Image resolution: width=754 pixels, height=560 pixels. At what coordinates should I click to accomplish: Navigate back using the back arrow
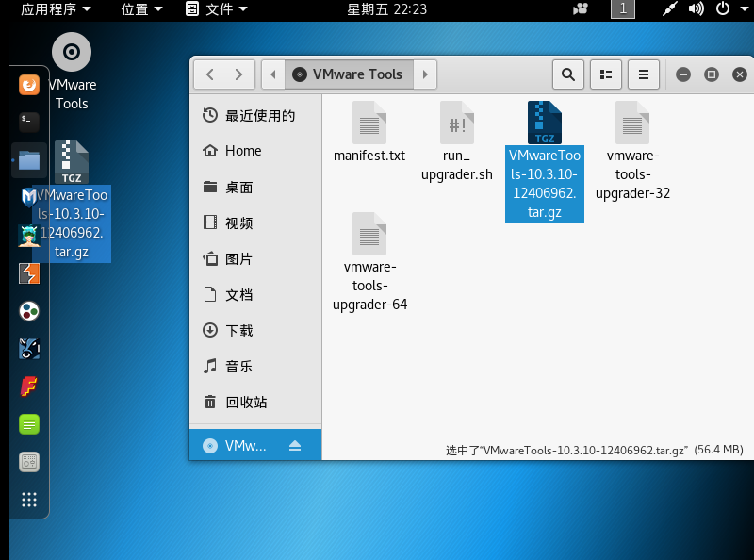(x=209, y=74)
